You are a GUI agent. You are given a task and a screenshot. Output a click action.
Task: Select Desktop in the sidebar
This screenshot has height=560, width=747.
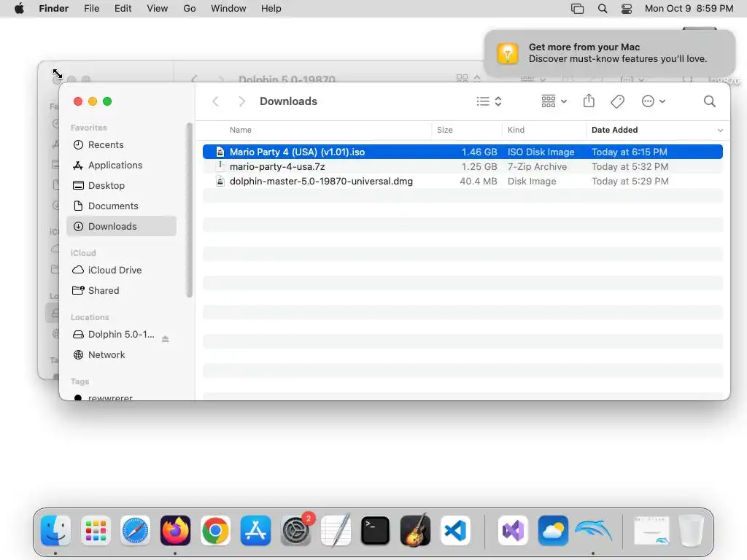point(122,186)
